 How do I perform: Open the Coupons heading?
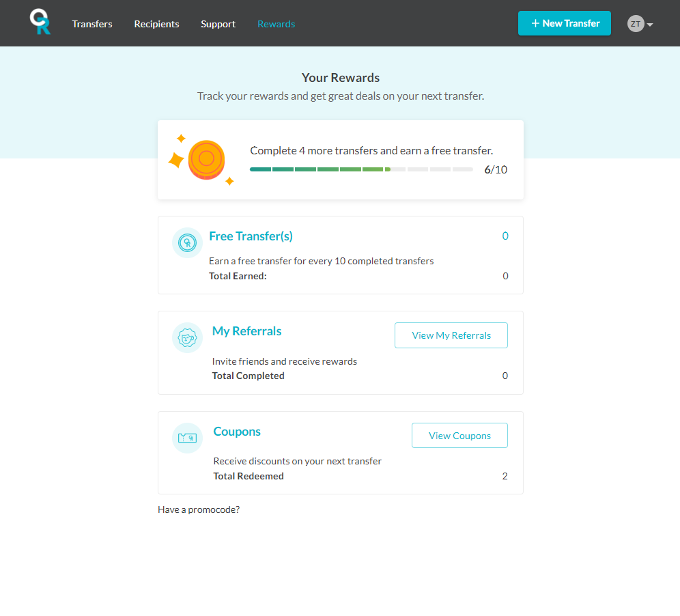click(237, 432)
